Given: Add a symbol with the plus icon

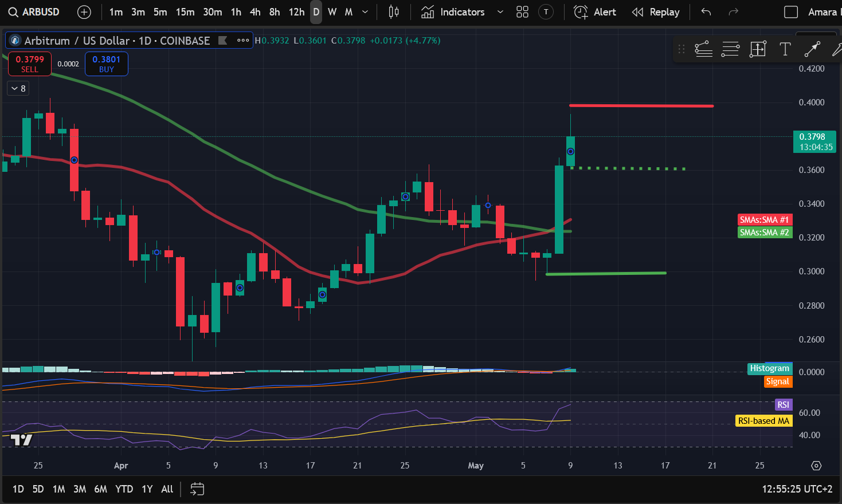Looking at the screenshot, I should [84, 12].
